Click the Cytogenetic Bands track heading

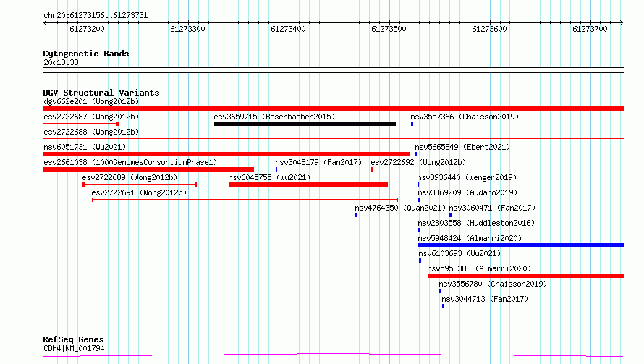tap(86, 54)
